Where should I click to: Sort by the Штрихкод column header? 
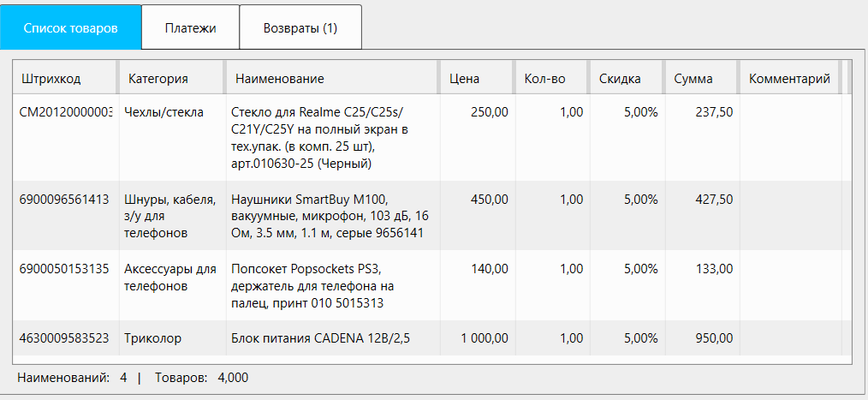[51, 79]
